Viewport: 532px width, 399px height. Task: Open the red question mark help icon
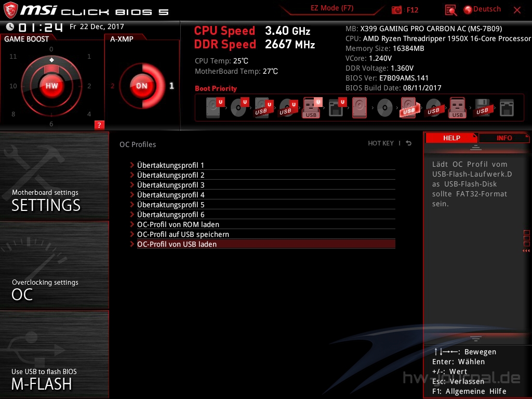click(x=99, y=125)
